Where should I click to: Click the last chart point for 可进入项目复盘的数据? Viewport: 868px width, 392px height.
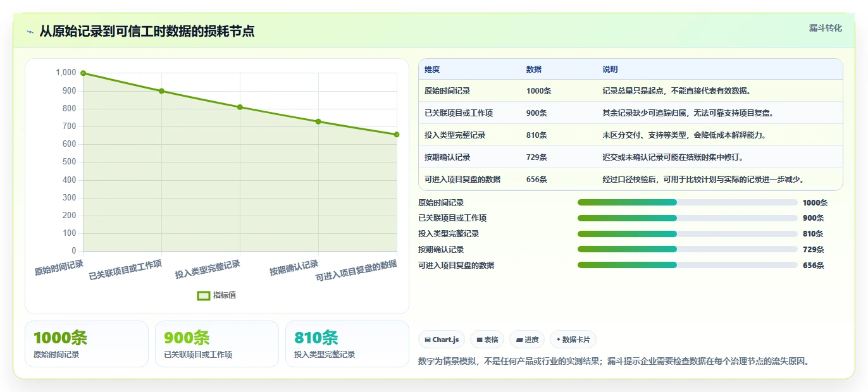[x=397, y=134]
